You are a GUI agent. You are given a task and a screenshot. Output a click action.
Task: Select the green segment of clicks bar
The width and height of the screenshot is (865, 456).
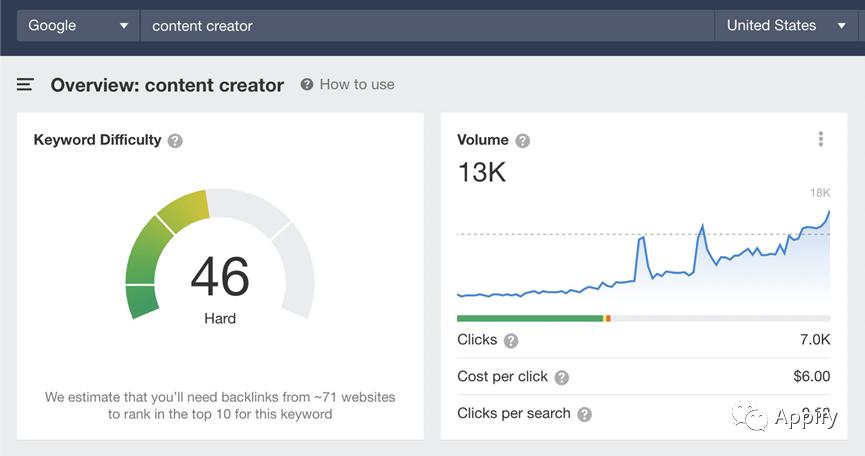(x=530, y=318)
